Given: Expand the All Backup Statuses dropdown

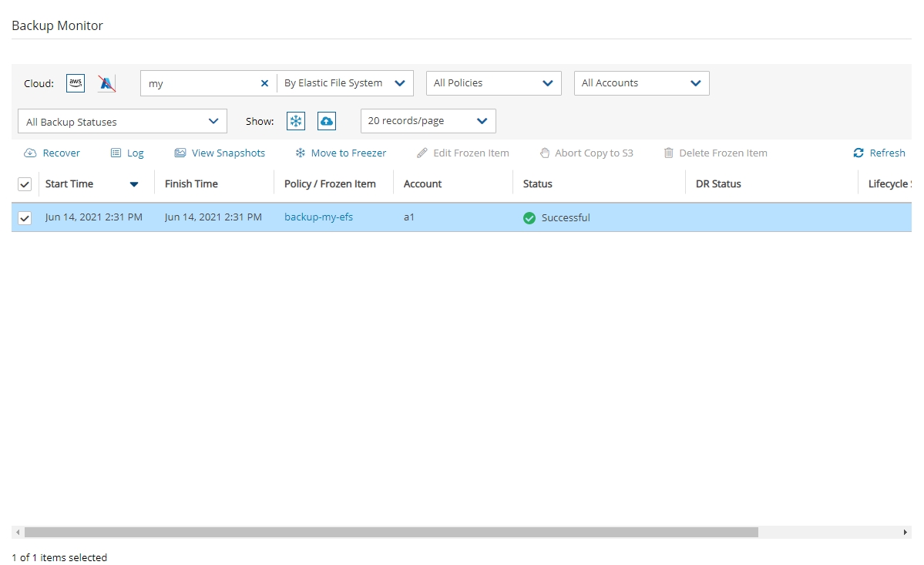Looking at the screenshot, I should [x=122, y=122].
